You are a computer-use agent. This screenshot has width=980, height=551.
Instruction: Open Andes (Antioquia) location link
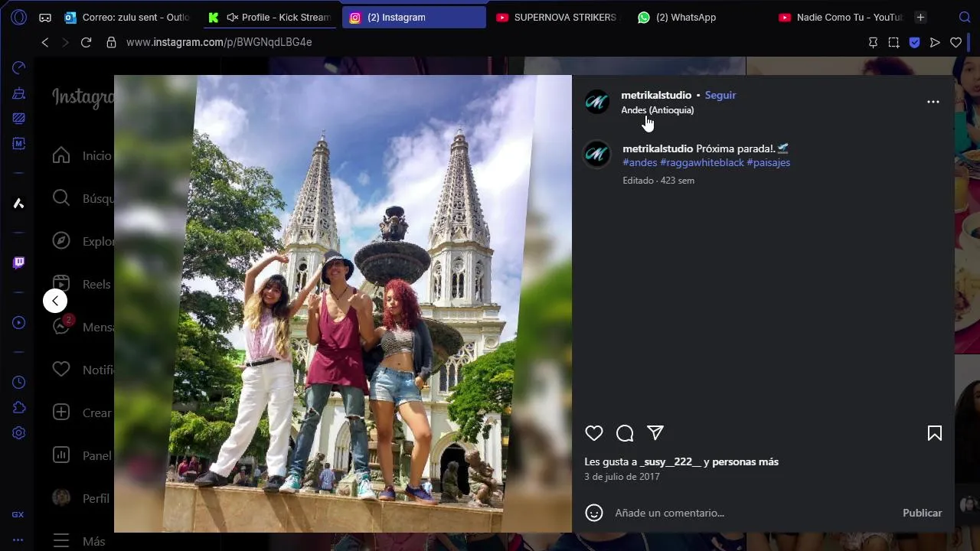pyautogui.click(x=658, y=110)
